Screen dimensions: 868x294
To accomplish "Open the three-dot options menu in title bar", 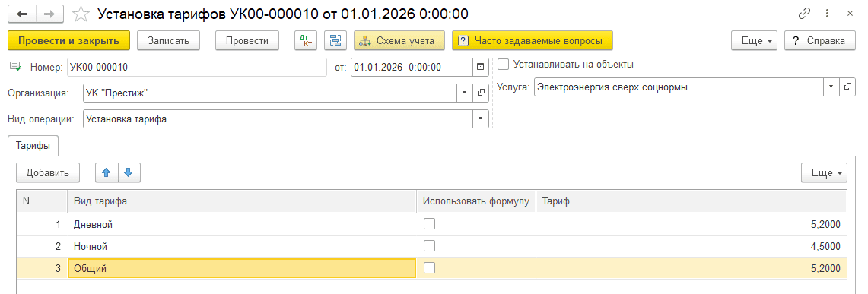I will [827, 14].
